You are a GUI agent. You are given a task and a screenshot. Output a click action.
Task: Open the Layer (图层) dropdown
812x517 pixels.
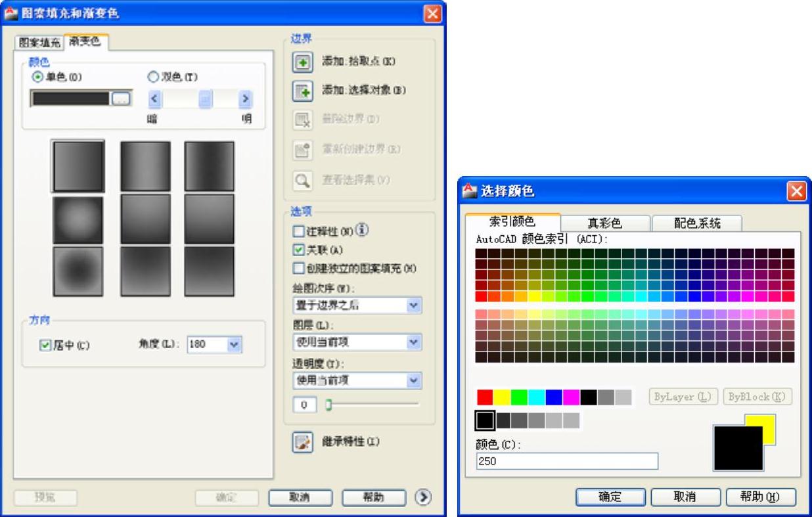click(414, 342)
